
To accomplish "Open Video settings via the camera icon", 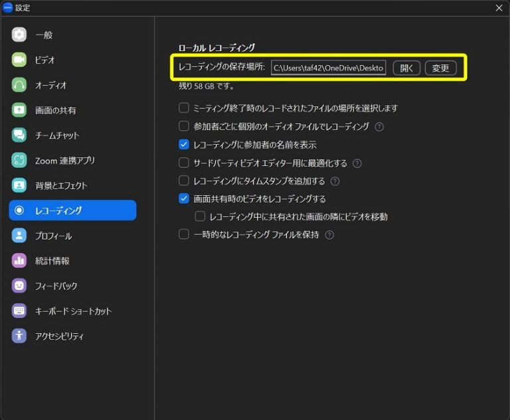I will [19, 60].
